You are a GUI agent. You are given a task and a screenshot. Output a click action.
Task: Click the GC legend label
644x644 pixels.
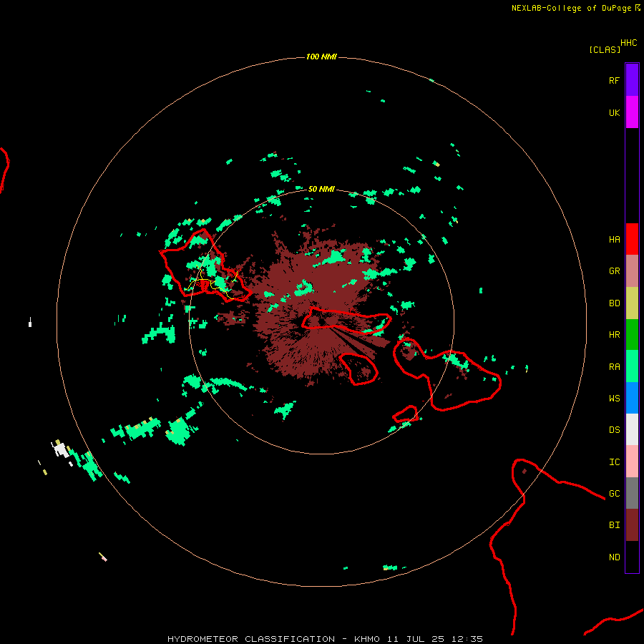pos(614,493)
